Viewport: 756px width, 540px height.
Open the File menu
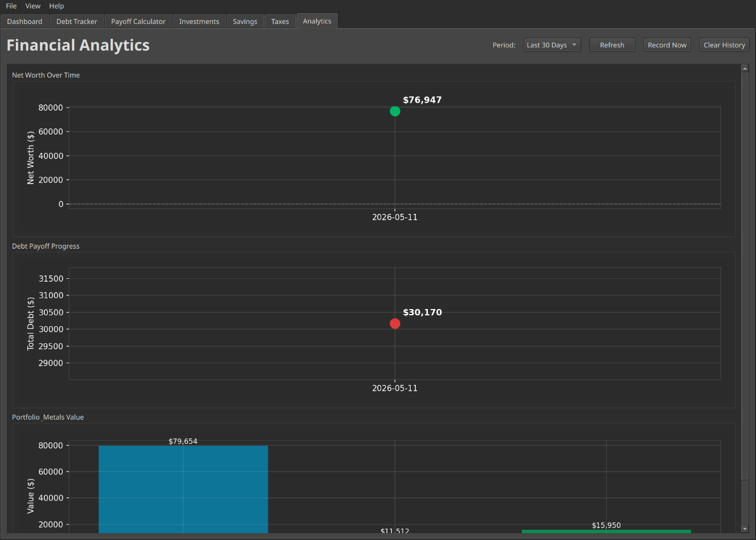pos(11,6)
